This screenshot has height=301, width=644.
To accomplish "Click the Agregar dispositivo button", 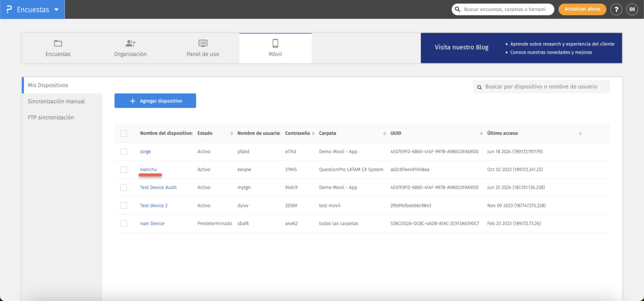I will click(155, 101).
